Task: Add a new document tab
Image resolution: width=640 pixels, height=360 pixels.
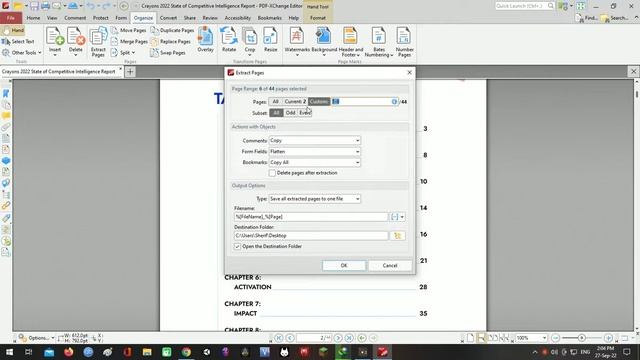Action: [130, 72]
